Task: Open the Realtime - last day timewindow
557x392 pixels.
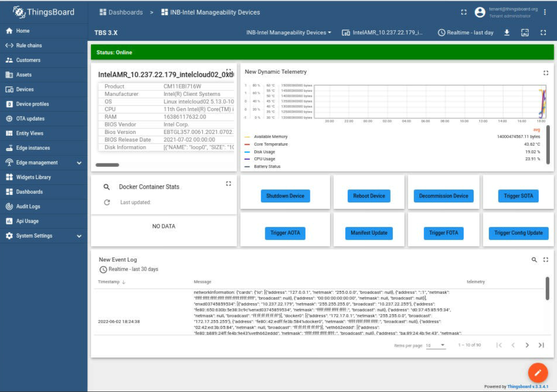Action: pyautogui.click(x=466, y=33)
